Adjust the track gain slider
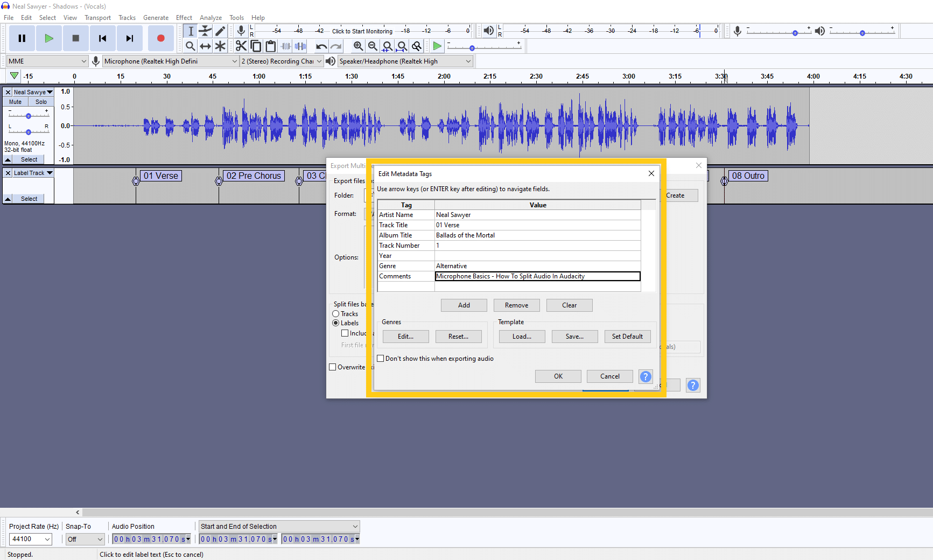This screenshot has width=933, height=560. 27,116
